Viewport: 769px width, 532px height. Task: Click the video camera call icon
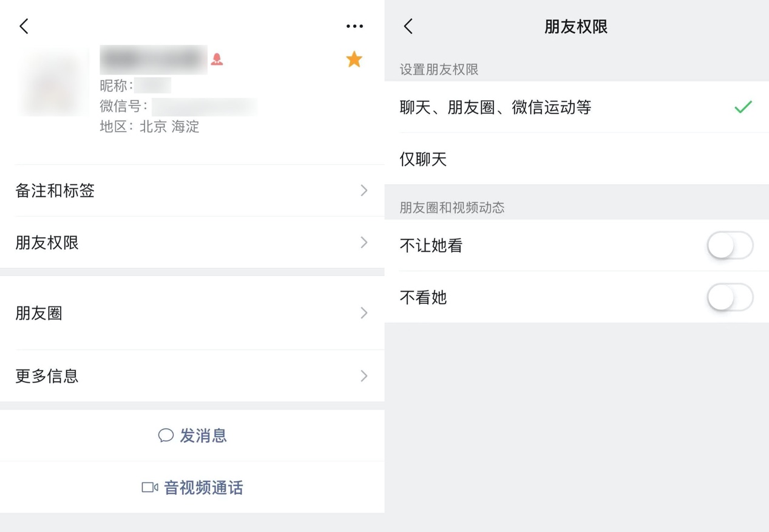(149, 488)
